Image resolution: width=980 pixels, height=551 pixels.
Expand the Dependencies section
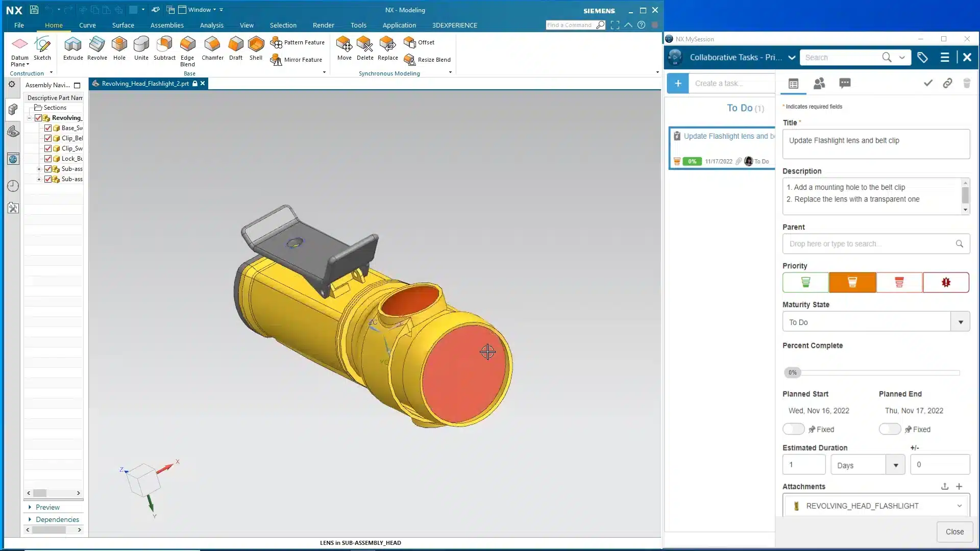tap(57, 519)
